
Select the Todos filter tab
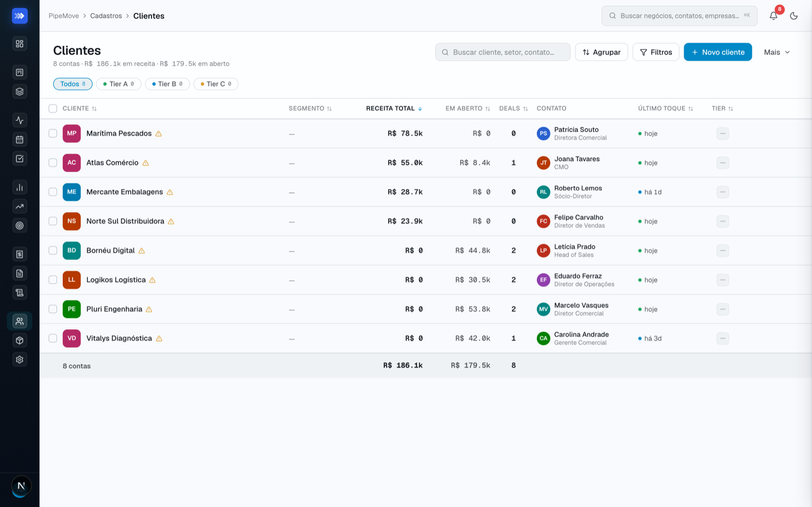73,84
